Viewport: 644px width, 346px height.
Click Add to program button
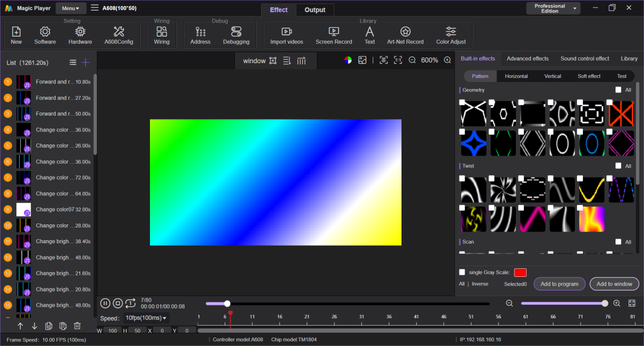click(x=560, y=284)
